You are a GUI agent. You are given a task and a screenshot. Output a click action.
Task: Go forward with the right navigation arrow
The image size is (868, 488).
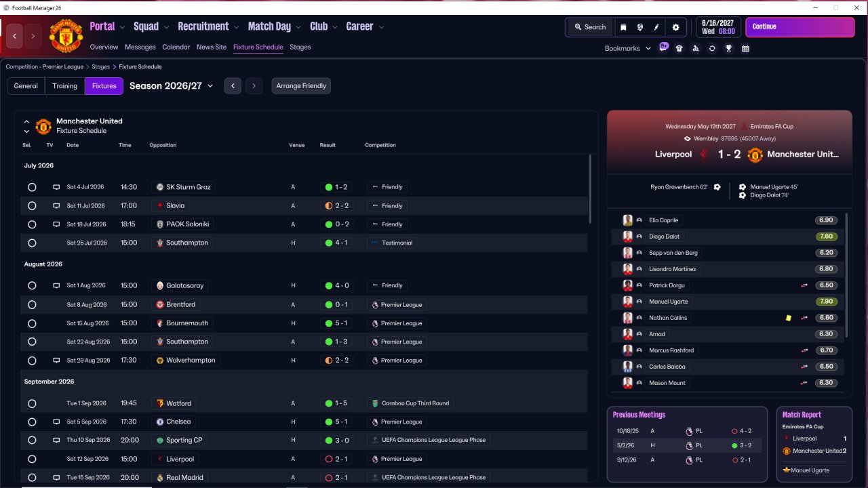(33, 36)
